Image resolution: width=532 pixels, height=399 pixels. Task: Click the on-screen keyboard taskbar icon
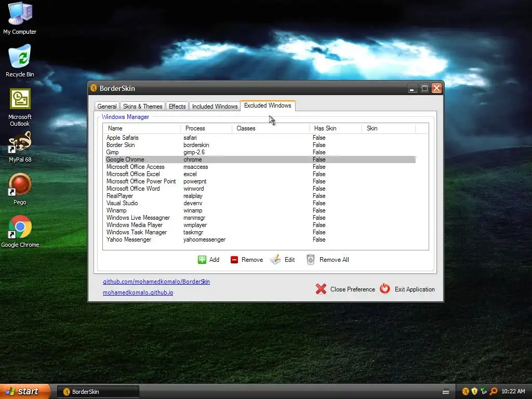446,392
